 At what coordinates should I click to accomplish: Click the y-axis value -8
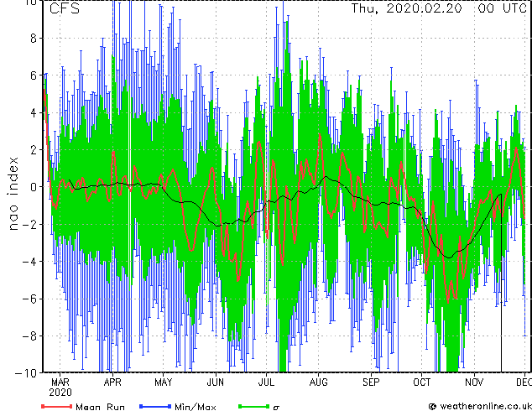pyautogui.click(x=29, y=336)
